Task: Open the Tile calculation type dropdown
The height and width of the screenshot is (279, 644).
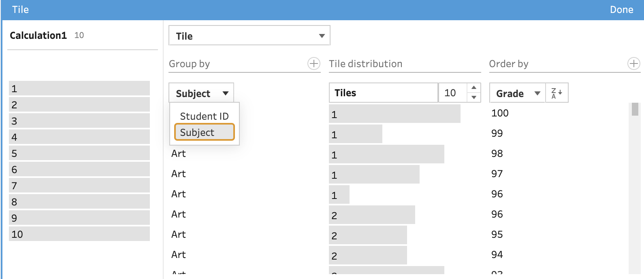Action: [x=249, y=36]
